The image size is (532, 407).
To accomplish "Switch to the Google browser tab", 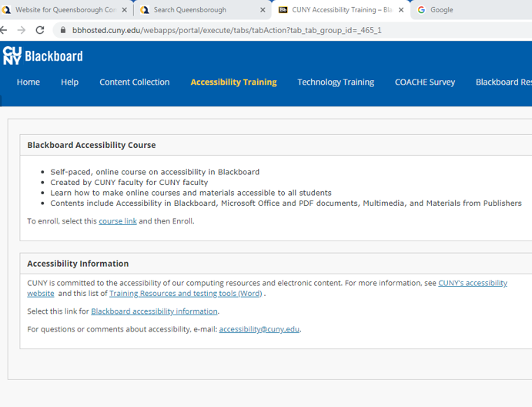I will pos(472,10).
